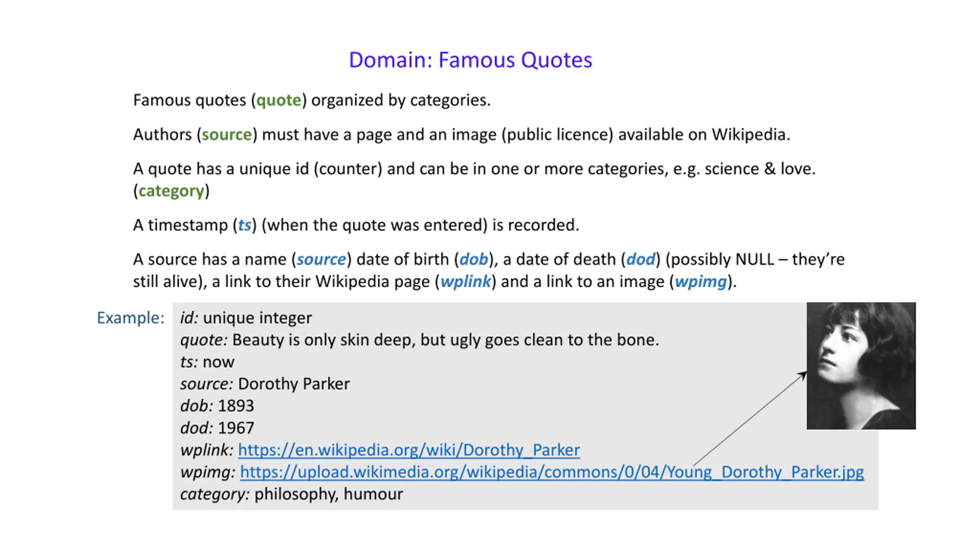This screenshot has width=980, height=551.
Task: Click the green word quote
Action: 279,100
